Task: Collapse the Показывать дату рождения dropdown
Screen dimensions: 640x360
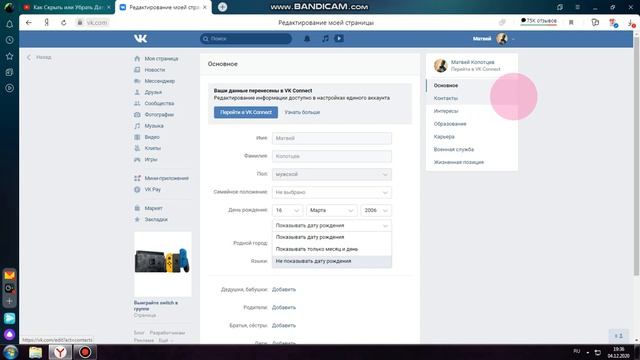Action: tap(332, 225)
